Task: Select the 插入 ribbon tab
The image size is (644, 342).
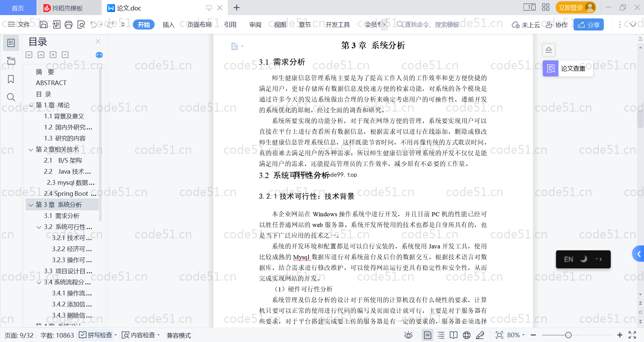Action: [x=168, y=24]
